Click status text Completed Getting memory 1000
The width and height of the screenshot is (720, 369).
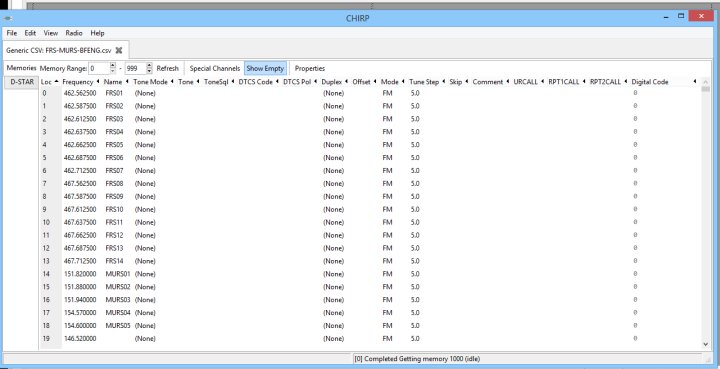click(417, 359)
